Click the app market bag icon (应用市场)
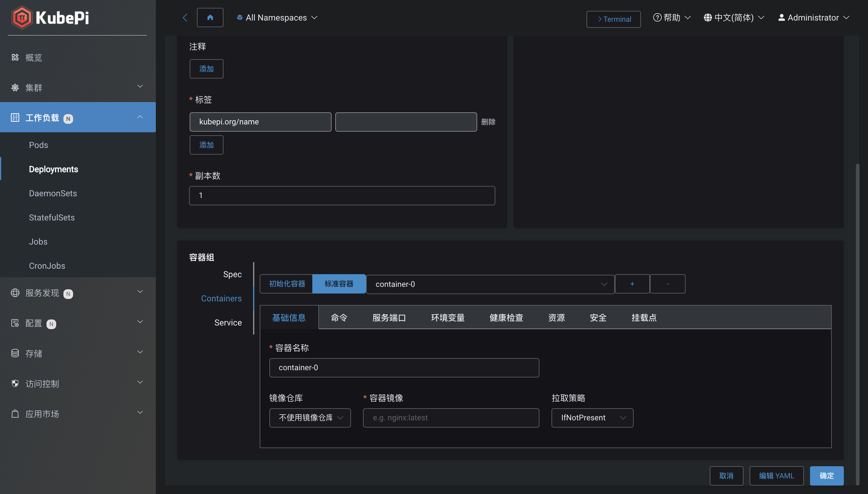This screenshot has width=868, height=494. (x=15, y=414)
